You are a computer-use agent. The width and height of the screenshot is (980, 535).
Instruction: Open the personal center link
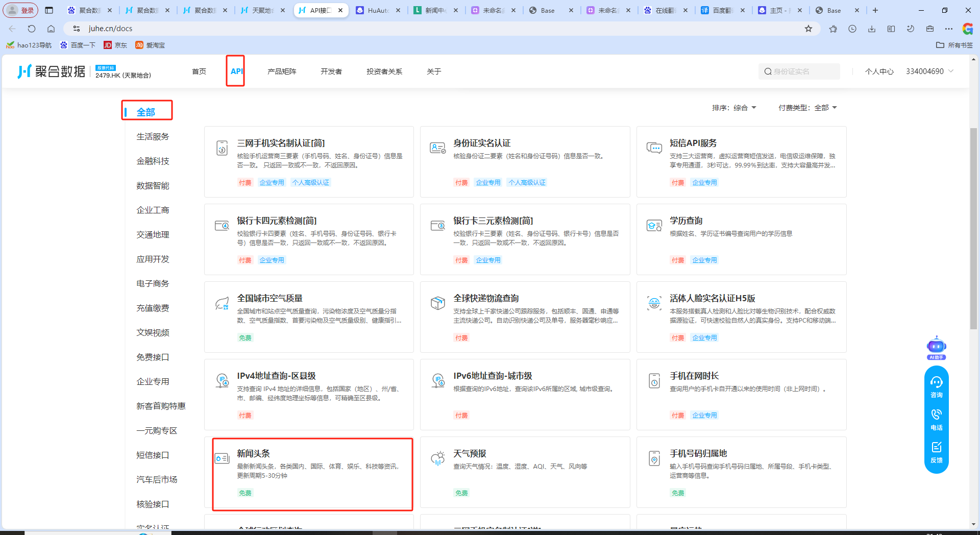879,71
